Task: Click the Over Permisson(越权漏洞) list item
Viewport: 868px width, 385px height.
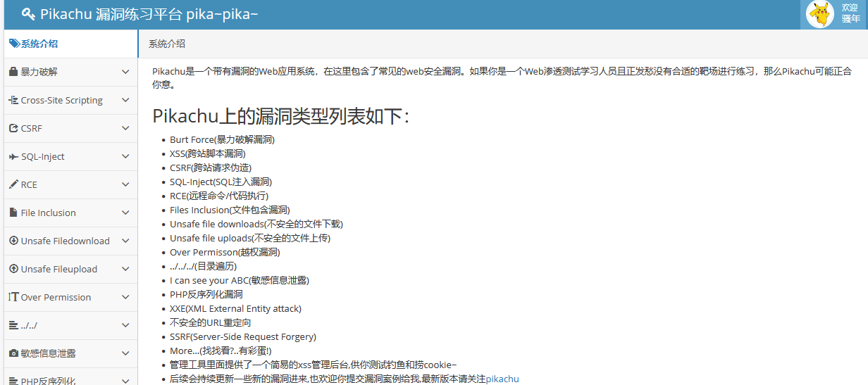Action: (x=225, y=252)
